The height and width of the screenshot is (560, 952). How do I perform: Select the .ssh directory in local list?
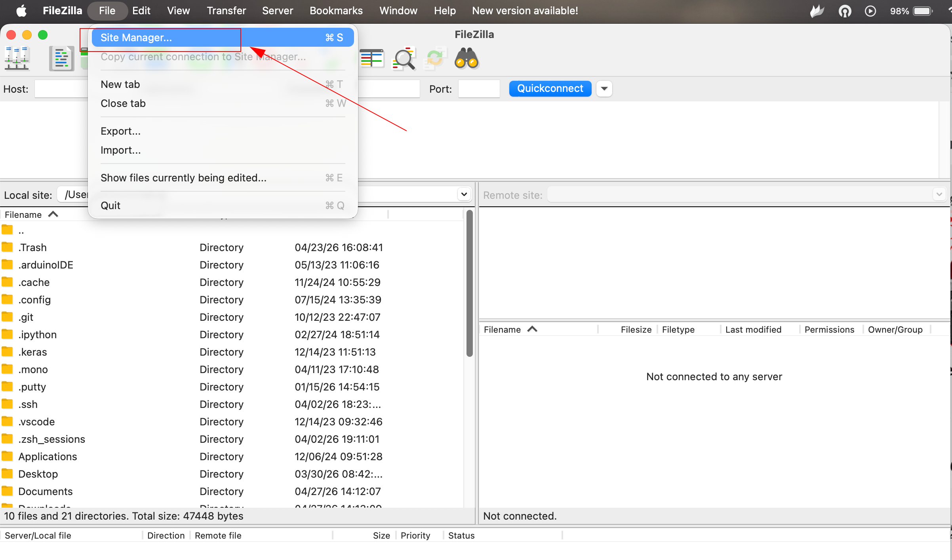pyautogui.click(x=28, y=404)
